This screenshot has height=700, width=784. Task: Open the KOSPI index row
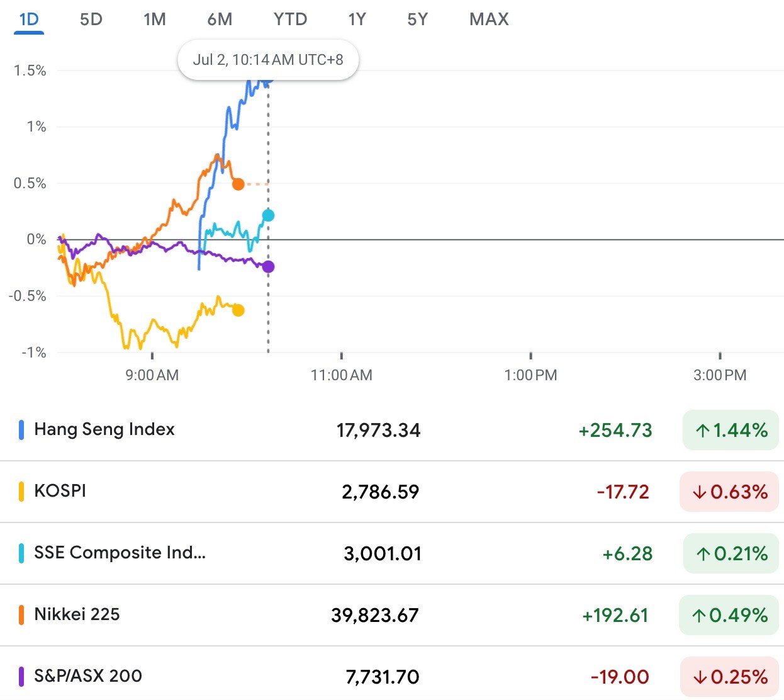tap(392, 492)
